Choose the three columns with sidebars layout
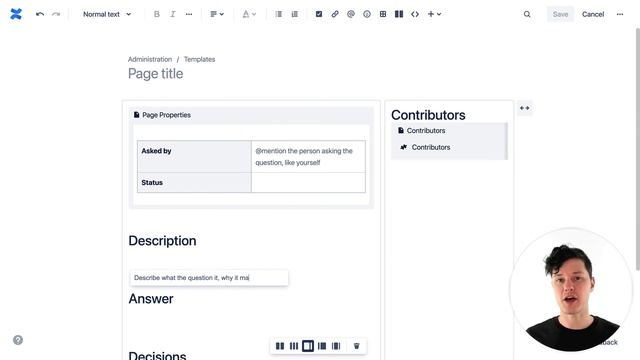This screenshot has width=640, height=360. [336, 346]
